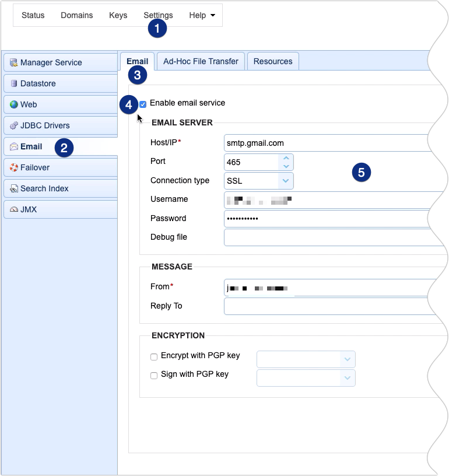449x476 pixels.
Task: Click the Web globe icon
Action: (x=14, y=104)
